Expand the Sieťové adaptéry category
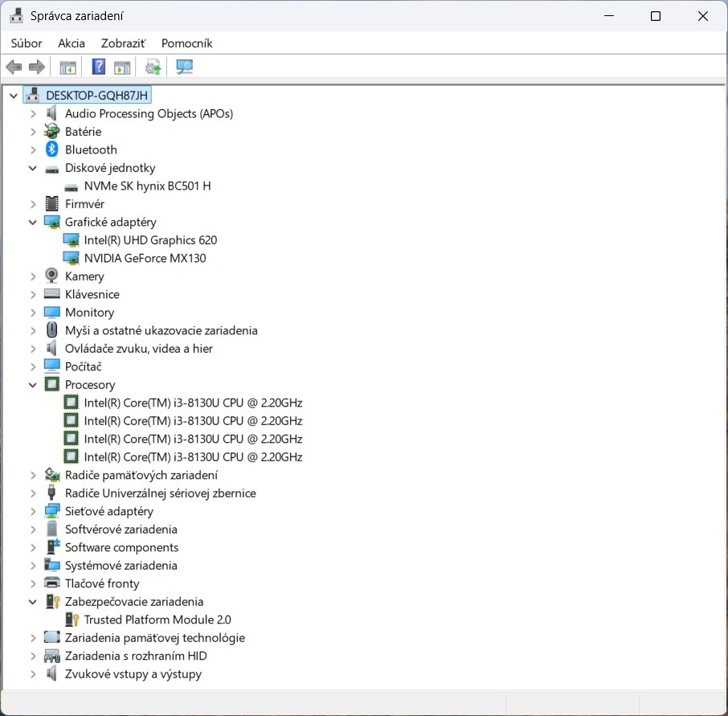The width and height of the screenshot is (728, 716). pos(32,511)
